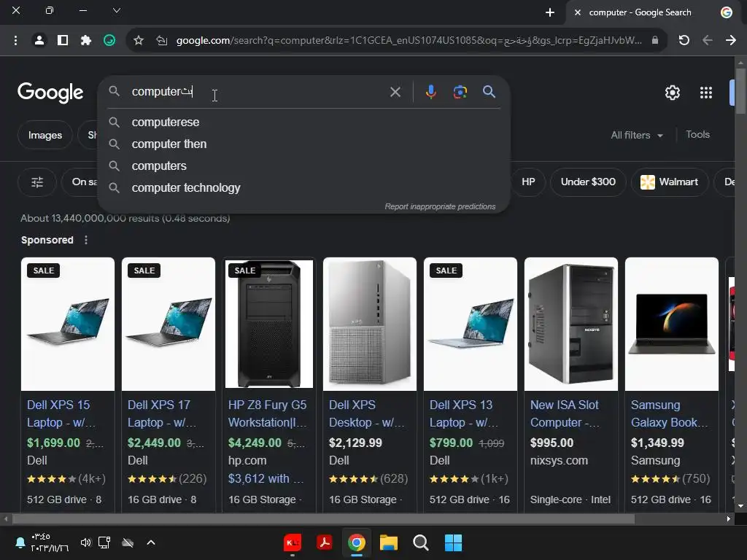Click the blue search magnifier button
747x560 pixels.
(489, 91)
